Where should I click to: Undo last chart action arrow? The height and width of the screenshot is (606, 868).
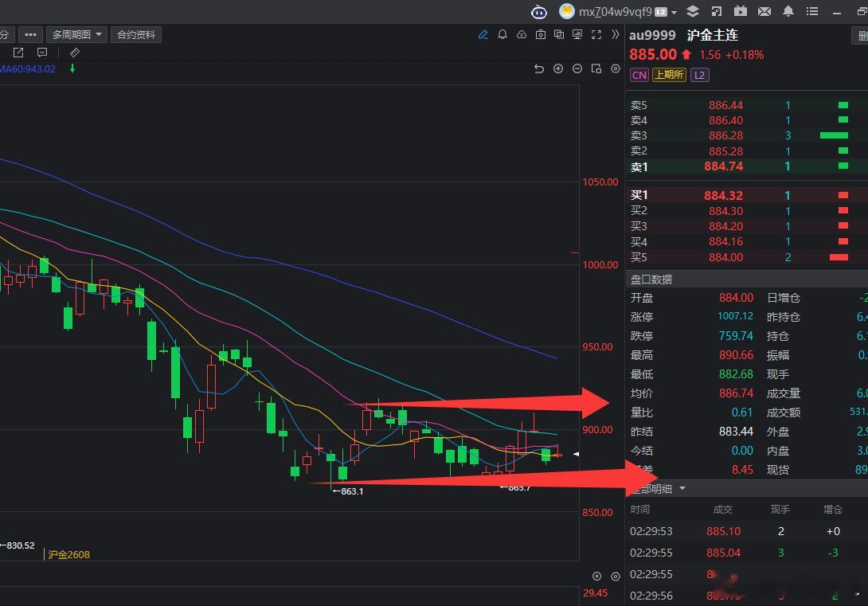coord(538,68)
